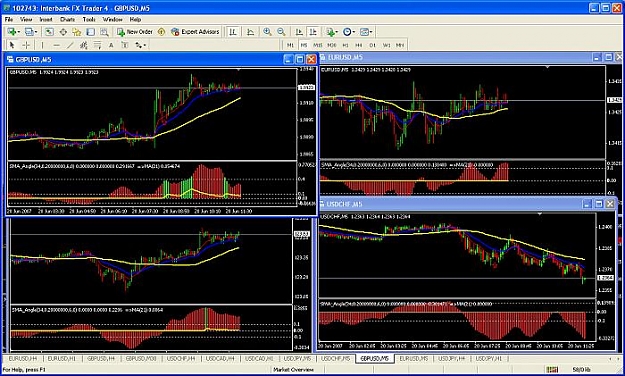Open the Navigator star-folder icon
Screen dimensions: 625x376
pos(77,32)
